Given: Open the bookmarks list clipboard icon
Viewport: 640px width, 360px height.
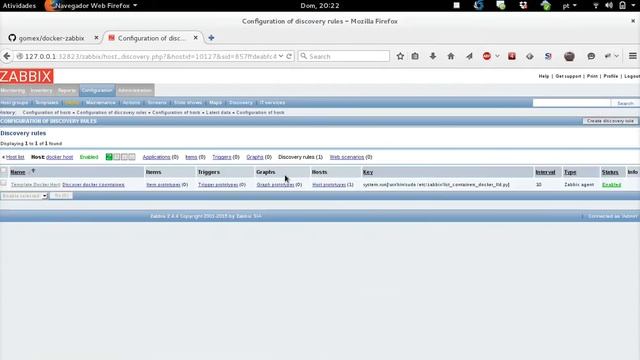Looking at the screenshot, I should click(x=415, y=56).
